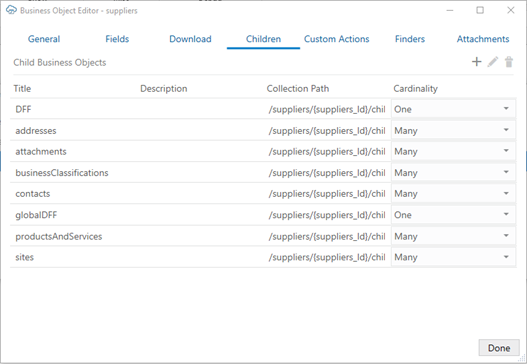Screen dimensions: 527x364
Task: Click the description cell of contacts
Action: pos(201,194)
